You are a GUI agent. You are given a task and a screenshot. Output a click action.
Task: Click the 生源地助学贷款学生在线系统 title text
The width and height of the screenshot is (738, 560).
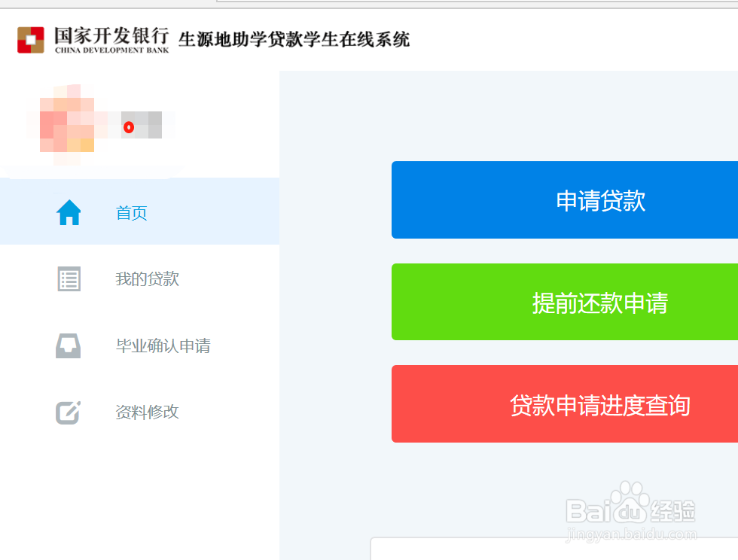294,38
